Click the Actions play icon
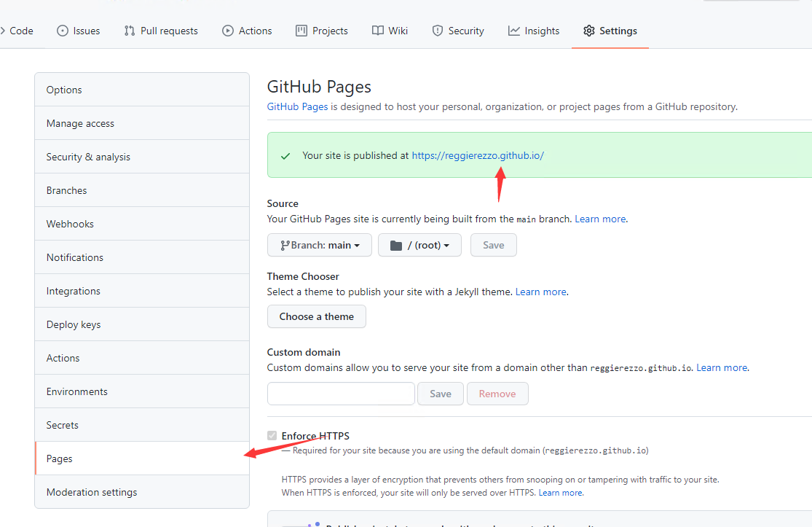The width and height of the screenshot is (812, 527). click(228, 31)
